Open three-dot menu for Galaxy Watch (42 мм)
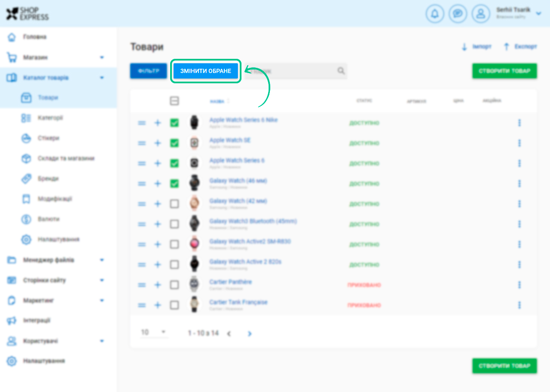 coord(519,204)
